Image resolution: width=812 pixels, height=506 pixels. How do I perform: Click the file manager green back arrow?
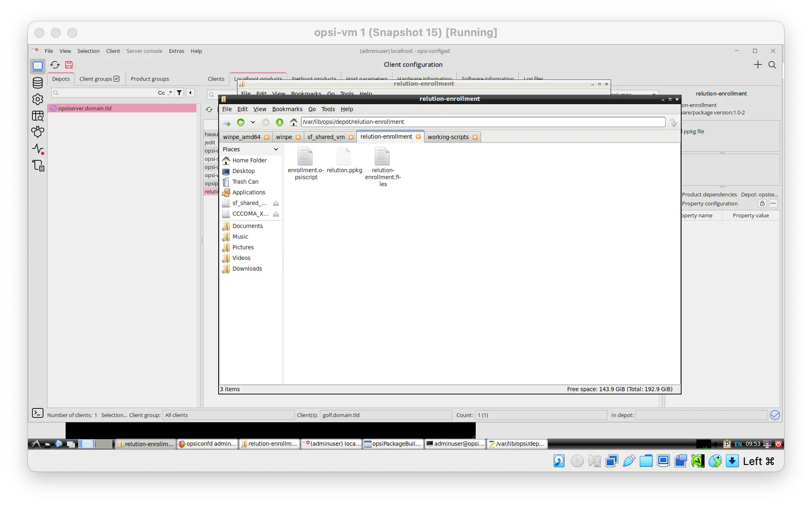241,122
